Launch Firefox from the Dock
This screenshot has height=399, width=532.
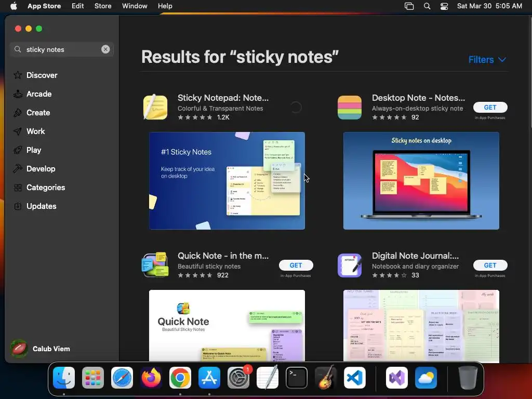[x=151, y=378]
